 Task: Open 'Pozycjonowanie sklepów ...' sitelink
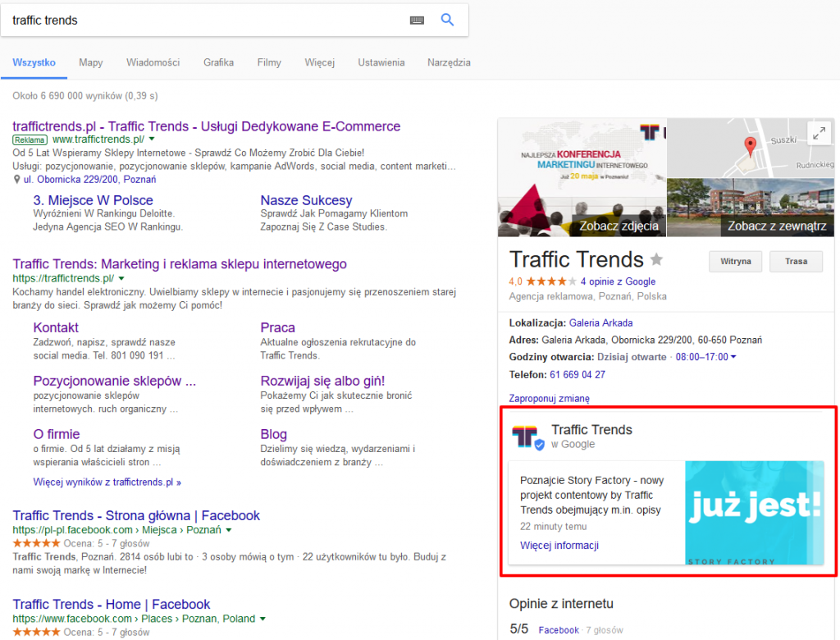click(x=115, y=381)
